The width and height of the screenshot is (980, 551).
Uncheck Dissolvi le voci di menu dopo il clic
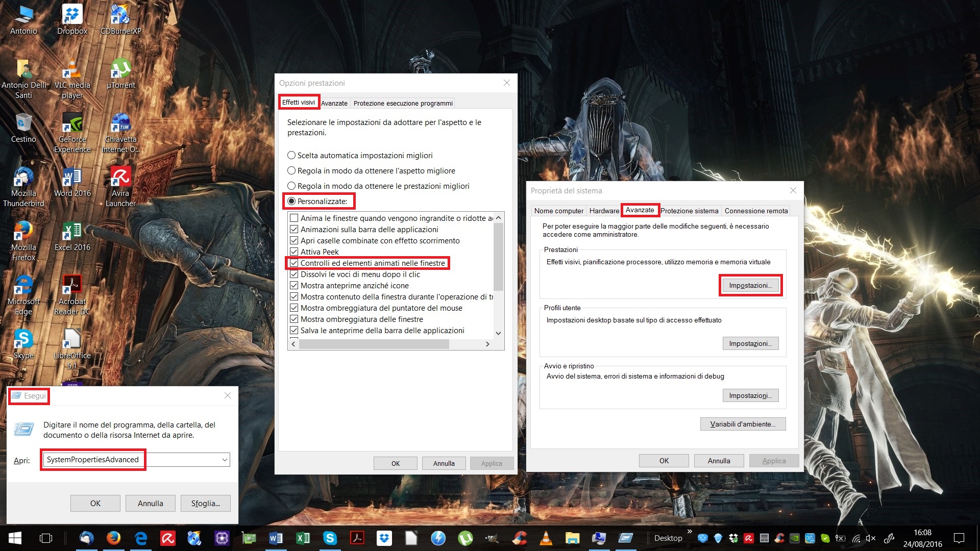click(x=294, y=274)
